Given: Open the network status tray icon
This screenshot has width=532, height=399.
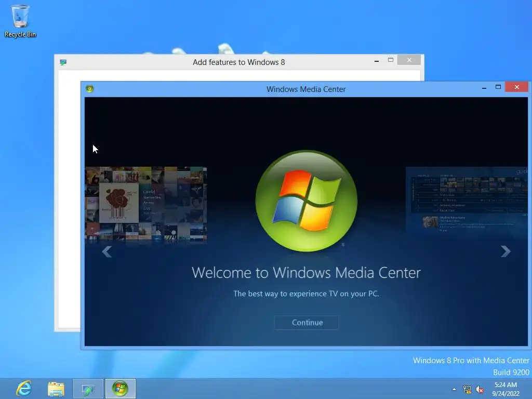Looking at the screenshot, I should (467, 390).
